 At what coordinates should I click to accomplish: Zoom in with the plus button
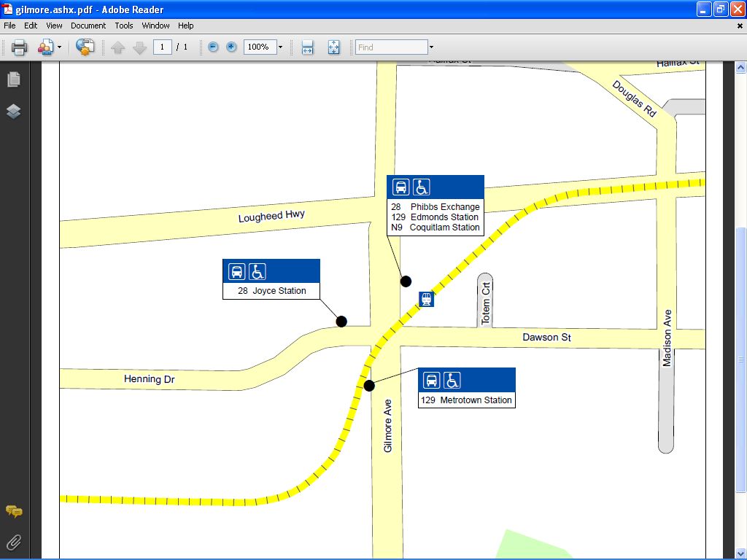(x=231, y=47)
